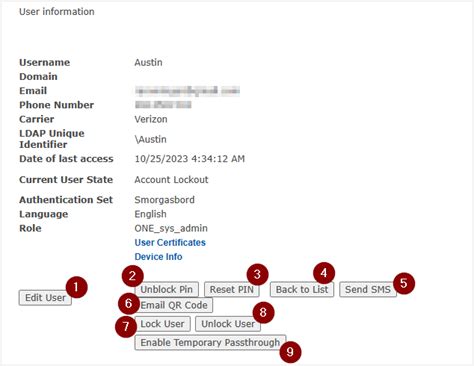Image resolution: width=474 pixels, height=366 pixels.
Task: Select the Account Lockout state text
Action: click(x=171, y=180)
